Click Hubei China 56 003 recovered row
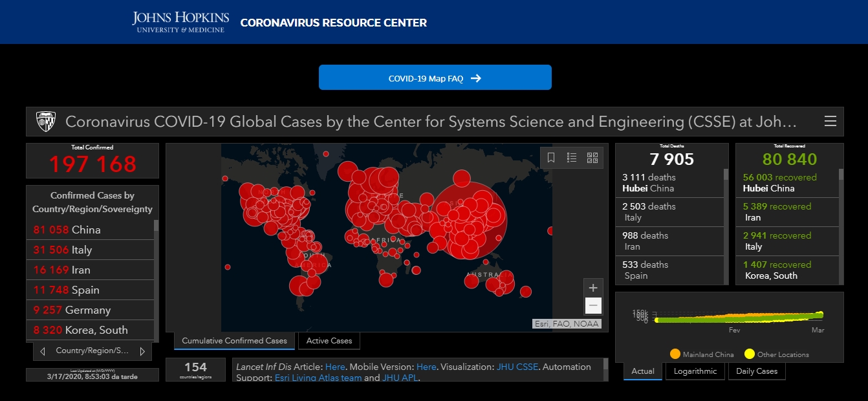The height and width of the screenshot is (401, 868). click(787, 183)
